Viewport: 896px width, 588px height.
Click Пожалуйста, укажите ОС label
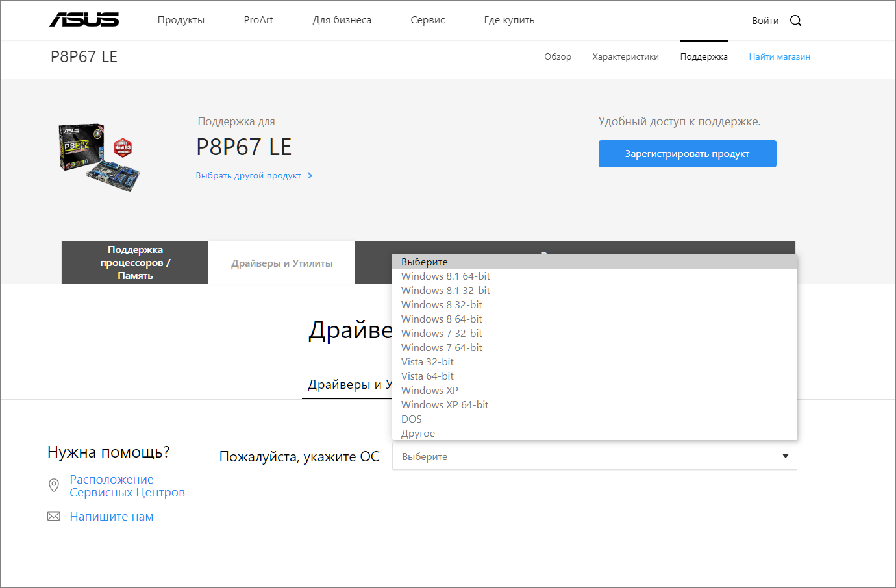click(x=299, y=457)
